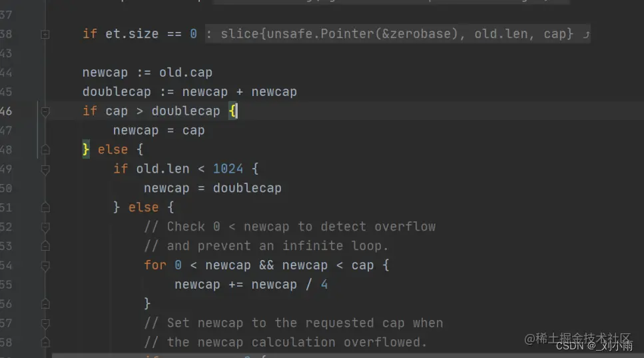The width and height of the screenshot is (644, 358).
Task: Click comment 'the newcap calculation overflowed.'
Action: [286, 342]
